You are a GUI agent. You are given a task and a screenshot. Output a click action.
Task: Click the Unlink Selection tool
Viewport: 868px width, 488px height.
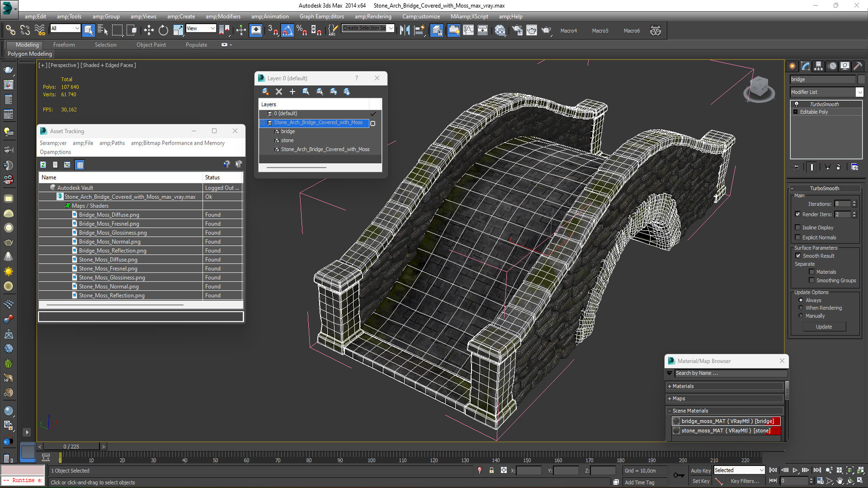(x=25, y=30)
